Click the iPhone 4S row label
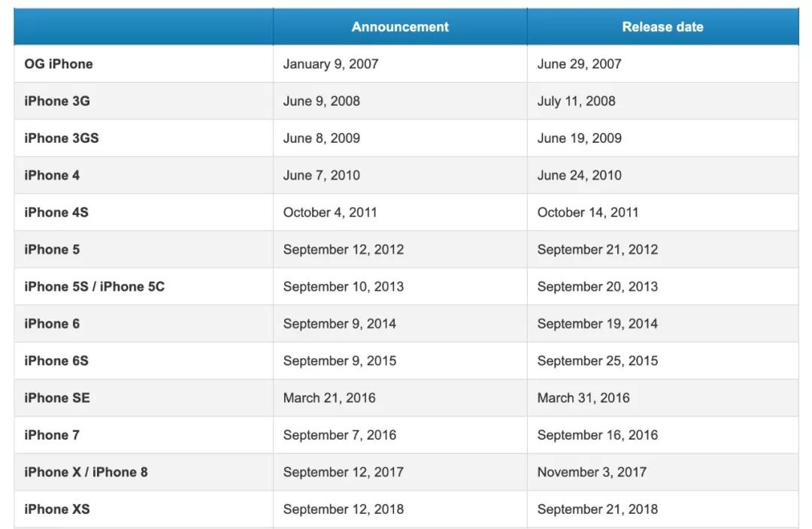812x529 pixels. click(x=56, y=213)
